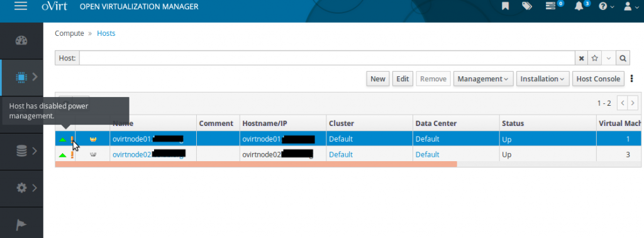Click the Edit host button
This screenshot has width=644, height=238.
tap(402, 79)
